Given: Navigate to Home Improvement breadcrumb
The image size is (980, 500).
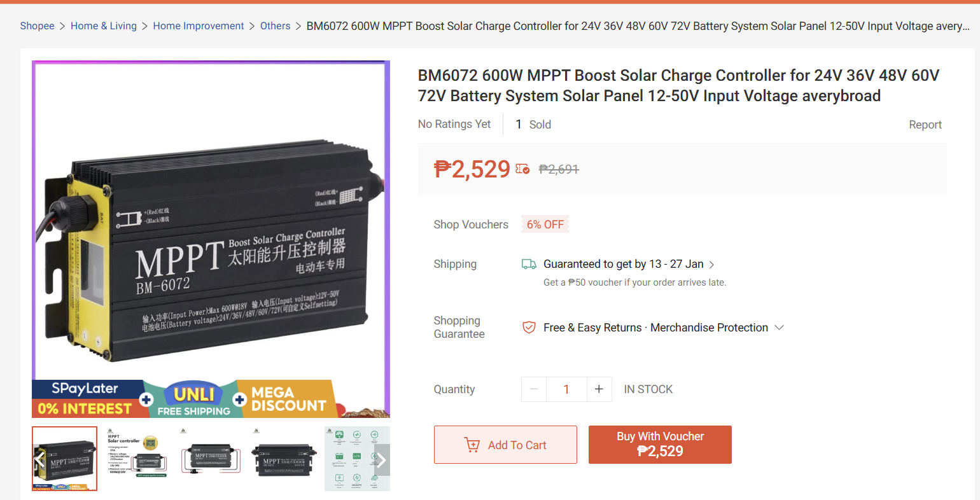Looking at the screenshot, I should pyautogui.click(x=199, y=26).
